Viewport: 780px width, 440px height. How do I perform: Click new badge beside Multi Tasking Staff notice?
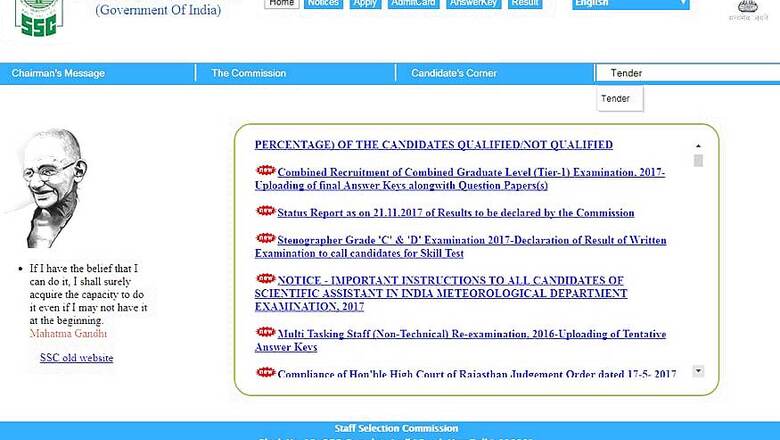(266, 332)
